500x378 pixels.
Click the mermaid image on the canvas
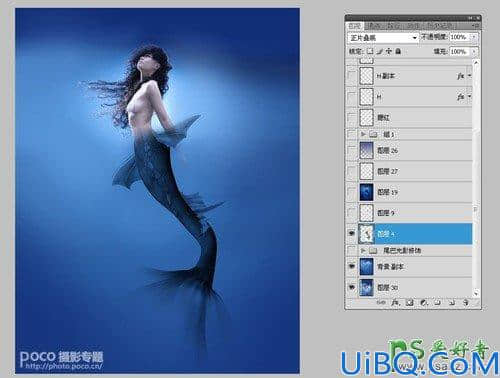[157, 191]
